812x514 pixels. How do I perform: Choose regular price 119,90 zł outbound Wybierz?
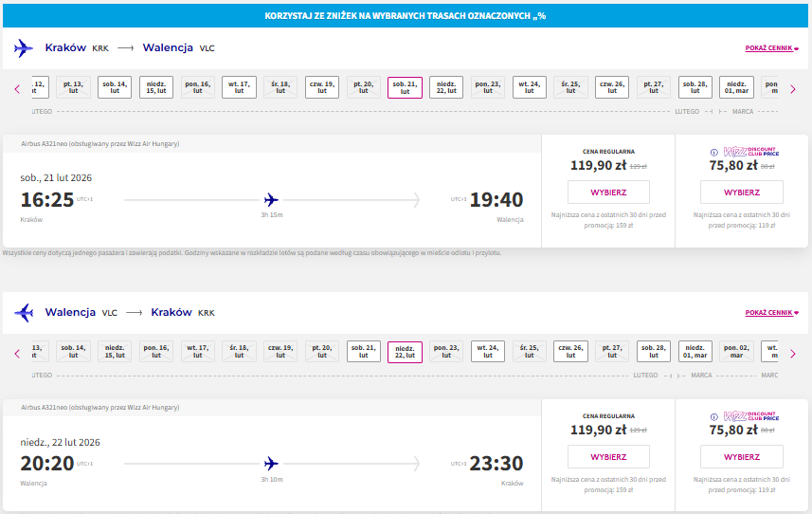pyautogui.click(x=608, y=193)
